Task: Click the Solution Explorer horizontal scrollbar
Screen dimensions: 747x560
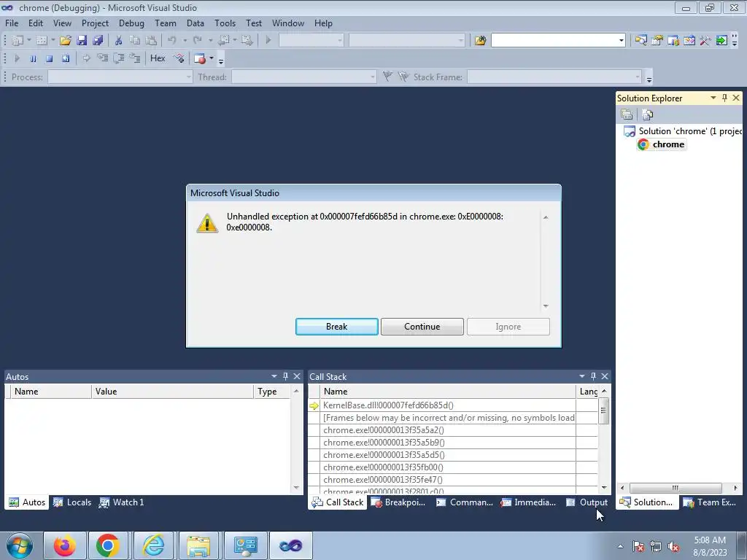Action: [x=676, y=488]
